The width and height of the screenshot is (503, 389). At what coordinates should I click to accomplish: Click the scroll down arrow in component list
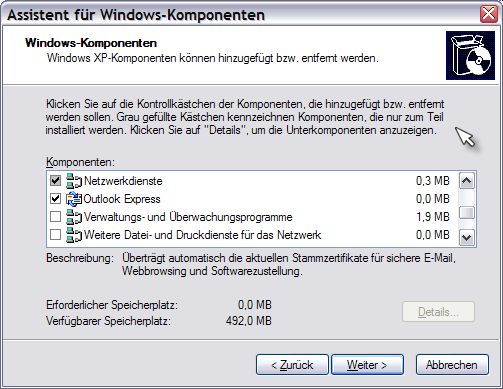click(467, 238)
